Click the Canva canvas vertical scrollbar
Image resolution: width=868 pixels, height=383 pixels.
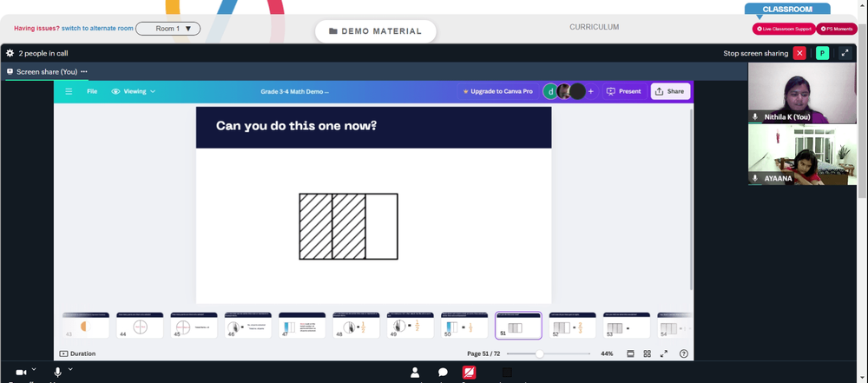click(x=691, y=200)
